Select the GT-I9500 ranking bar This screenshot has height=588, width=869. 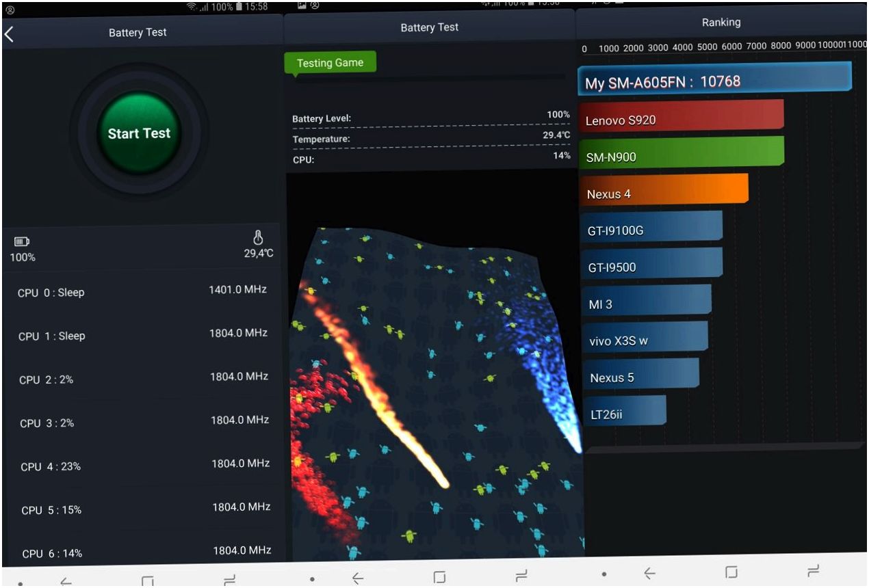coord(651,263)
